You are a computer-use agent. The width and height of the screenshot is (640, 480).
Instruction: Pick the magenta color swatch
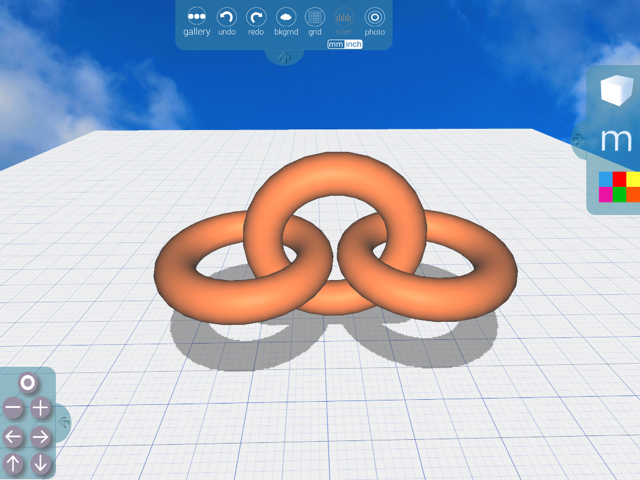click(x=606, y=194)
